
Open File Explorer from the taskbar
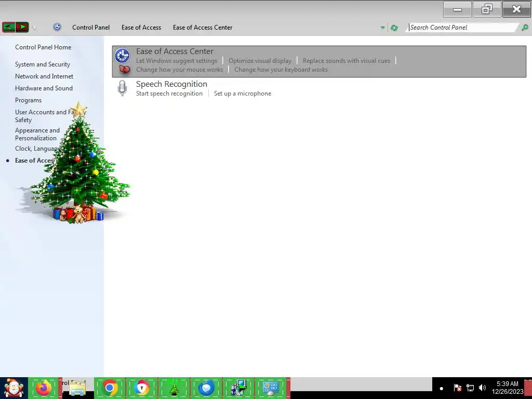[77, 388]
